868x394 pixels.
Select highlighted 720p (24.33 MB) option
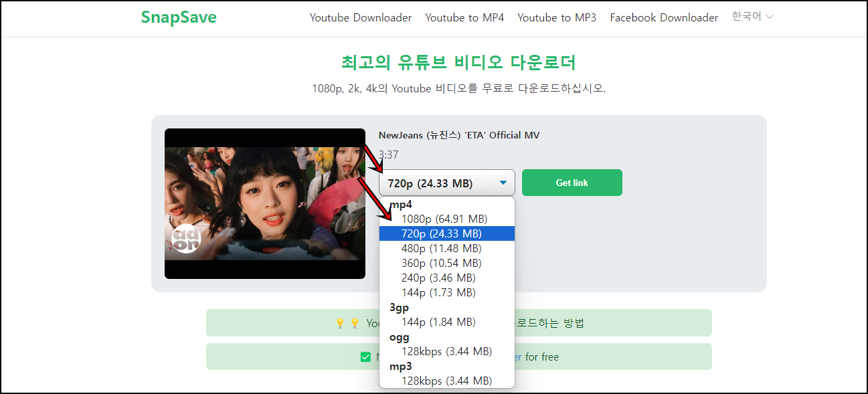pyautogui.click(x=447, y=233)
